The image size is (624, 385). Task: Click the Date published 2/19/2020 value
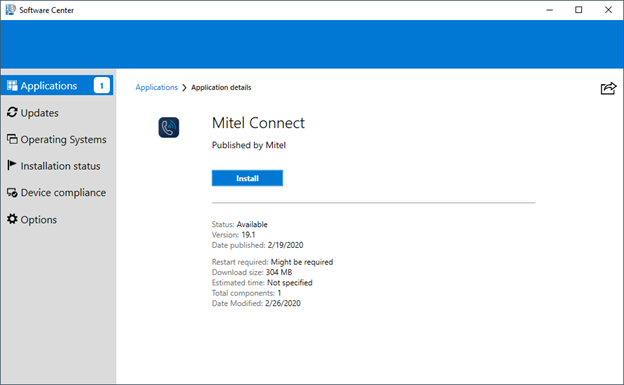[285, 245]
